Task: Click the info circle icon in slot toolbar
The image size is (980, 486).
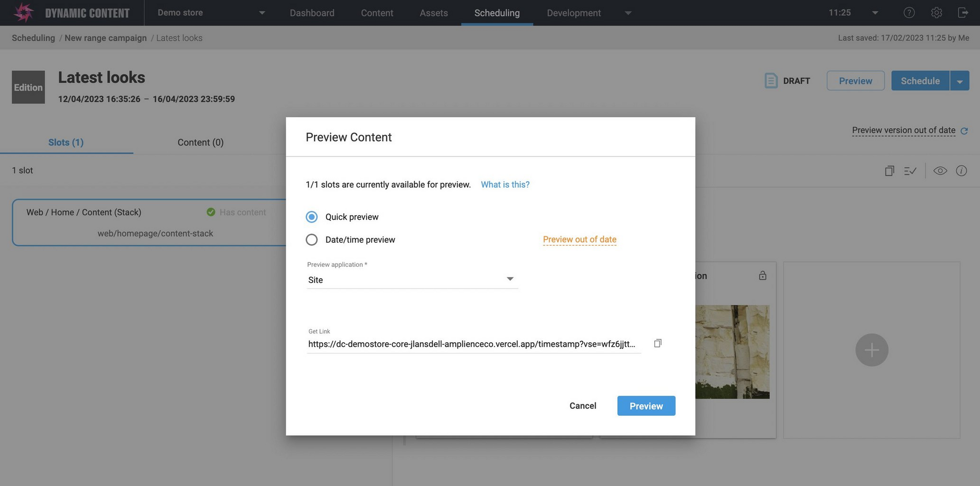Action: 961,171
